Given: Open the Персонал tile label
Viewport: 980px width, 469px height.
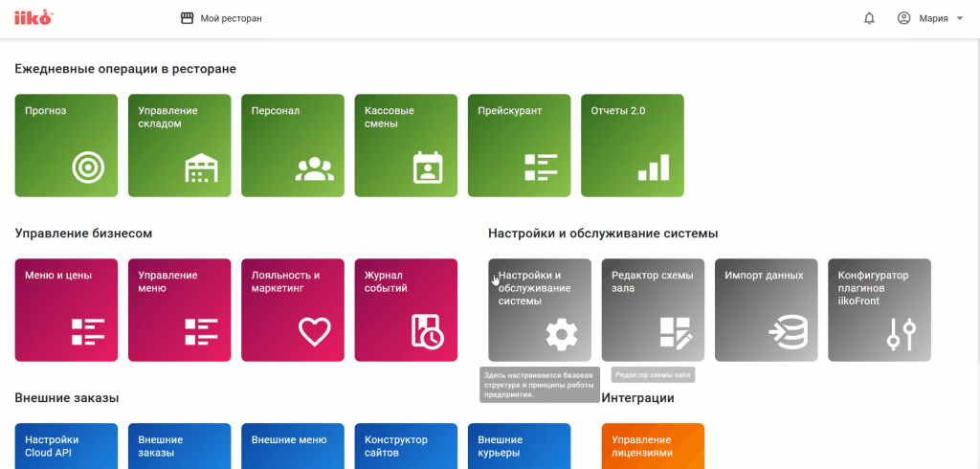Looking at the screenshot, I should pos(276,111).
